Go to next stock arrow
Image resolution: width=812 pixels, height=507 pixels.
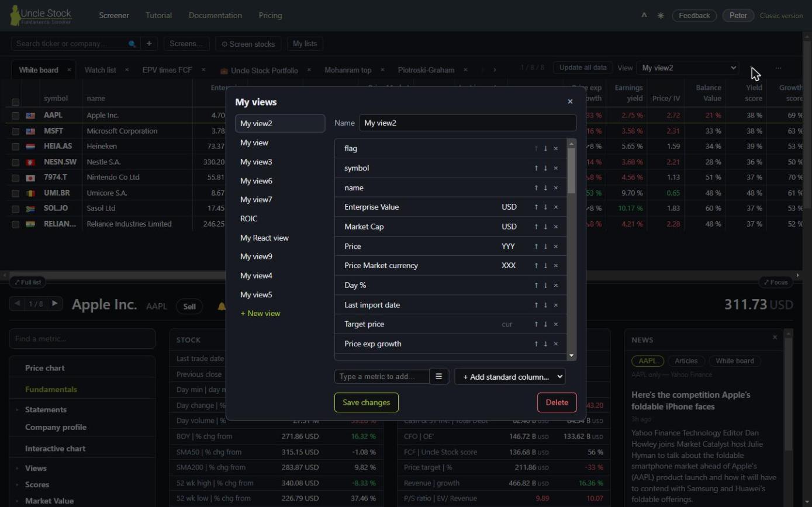pyautogui.click(x=55, y=303)
